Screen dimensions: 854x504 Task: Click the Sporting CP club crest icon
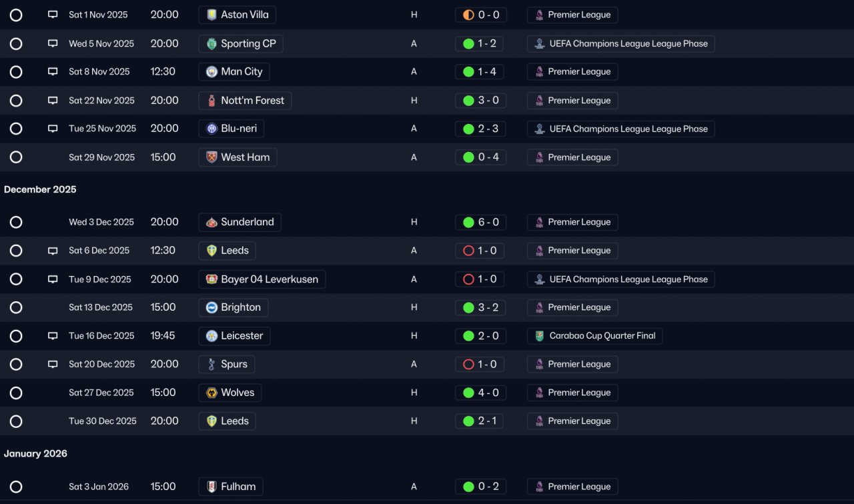pos(211,44)
